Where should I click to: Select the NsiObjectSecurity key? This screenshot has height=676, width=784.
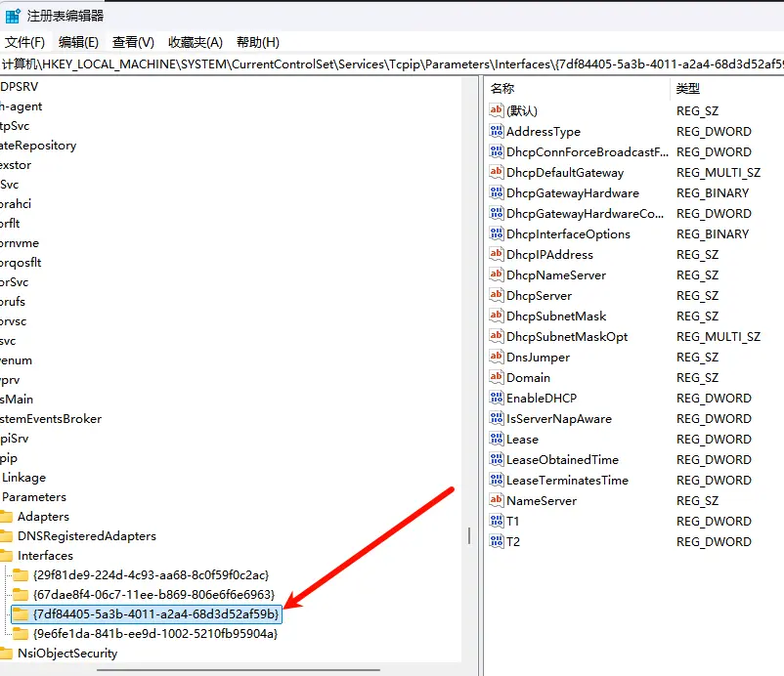[x=67, y=653]
